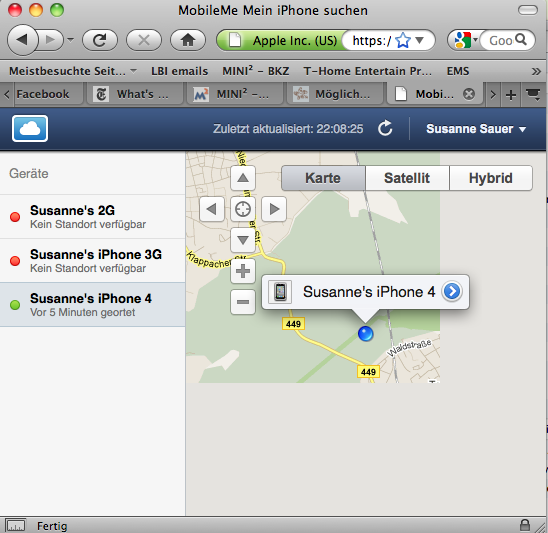
Task: Select the Mobi... tab
Action: point(434,94)
